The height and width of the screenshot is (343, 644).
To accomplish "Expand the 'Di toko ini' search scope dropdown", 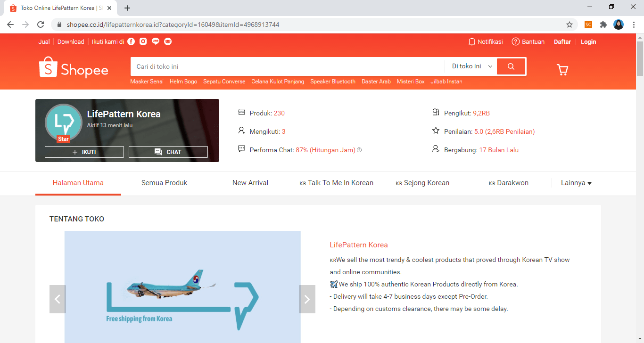I will pos(472,66).
